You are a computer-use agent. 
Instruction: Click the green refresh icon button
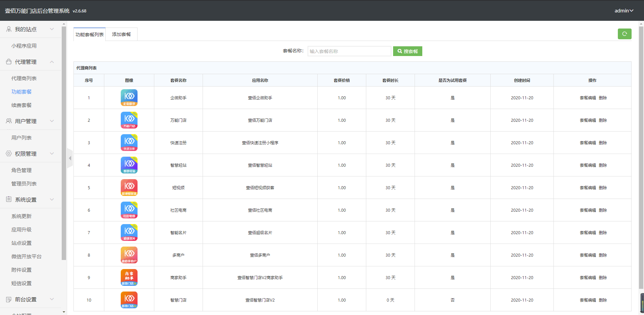(624, 34)
